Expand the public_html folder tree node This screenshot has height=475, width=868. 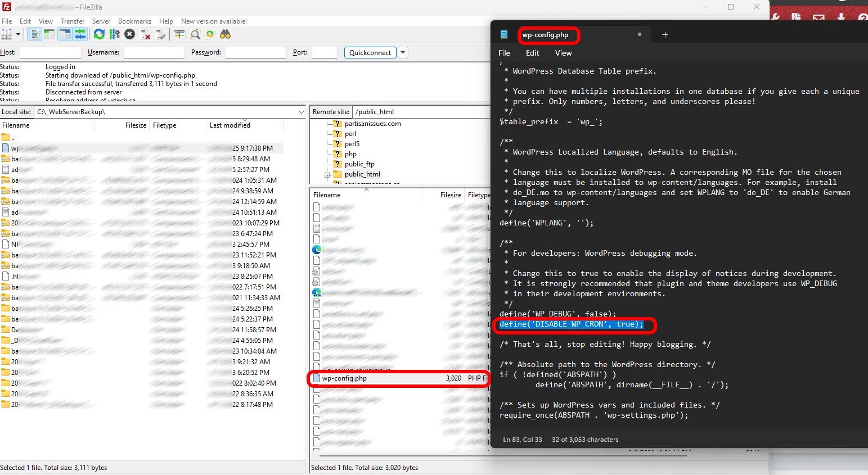tap(327, 175)
